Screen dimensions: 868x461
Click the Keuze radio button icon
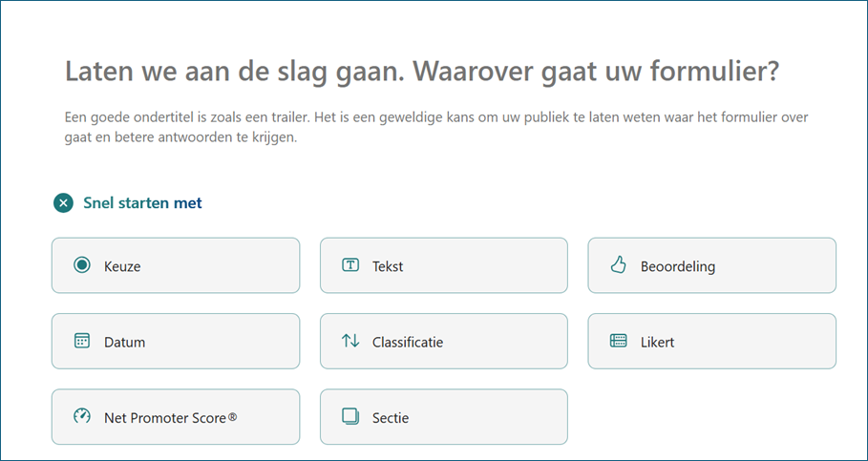[82, 265]
